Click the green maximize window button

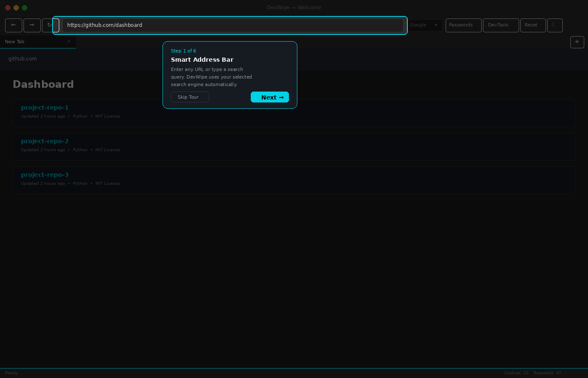tap(24, 8)
